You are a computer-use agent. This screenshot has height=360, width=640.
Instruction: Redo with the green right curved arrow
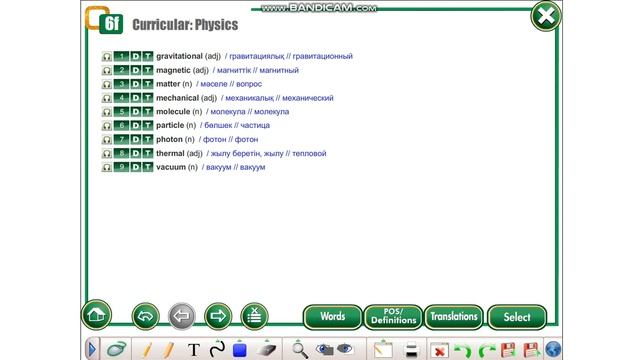tap(487, 351)
